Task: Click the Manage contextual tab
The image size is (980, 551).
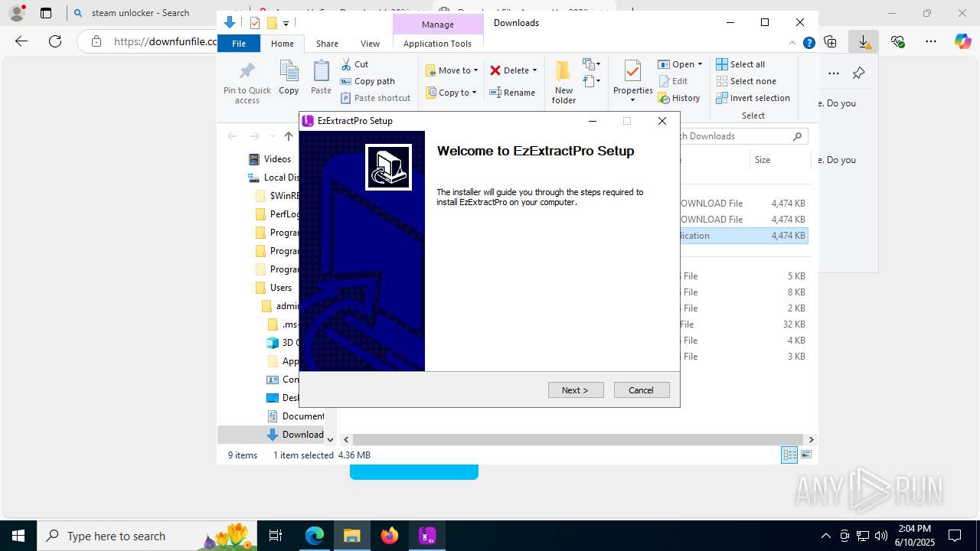Action: tap(438, 24)
